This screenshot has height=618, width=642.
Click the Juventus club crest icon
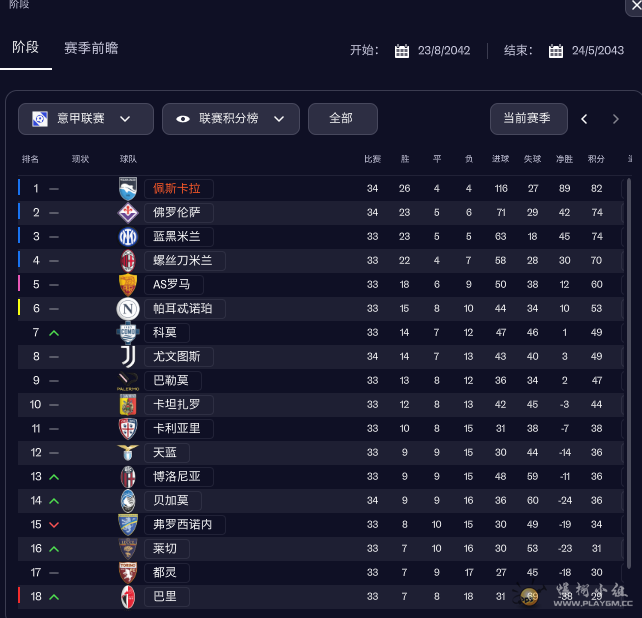[x=128, y=356]
